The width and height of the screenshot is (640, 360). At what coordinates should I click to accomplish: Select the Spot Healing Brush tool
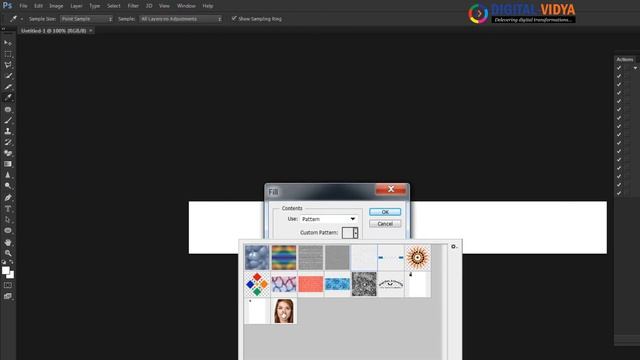(x=8, y=109)
